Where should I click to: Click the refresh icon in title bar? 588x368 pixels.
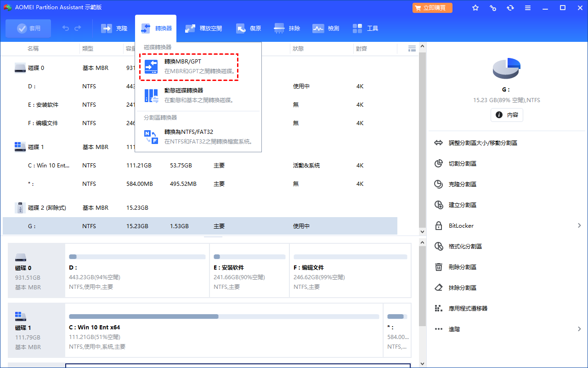pos(510,8)
